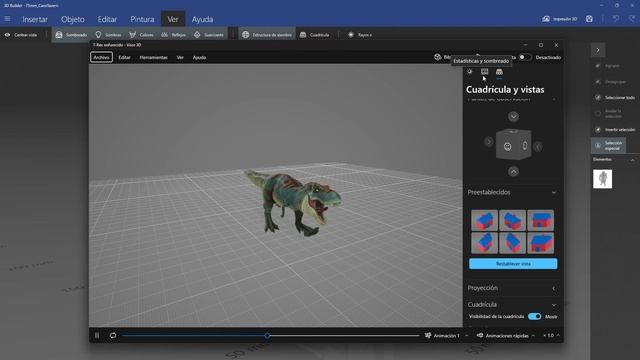
Task: Switch the Desactivado toggle in Visor 3D
Action: point(525,57)
